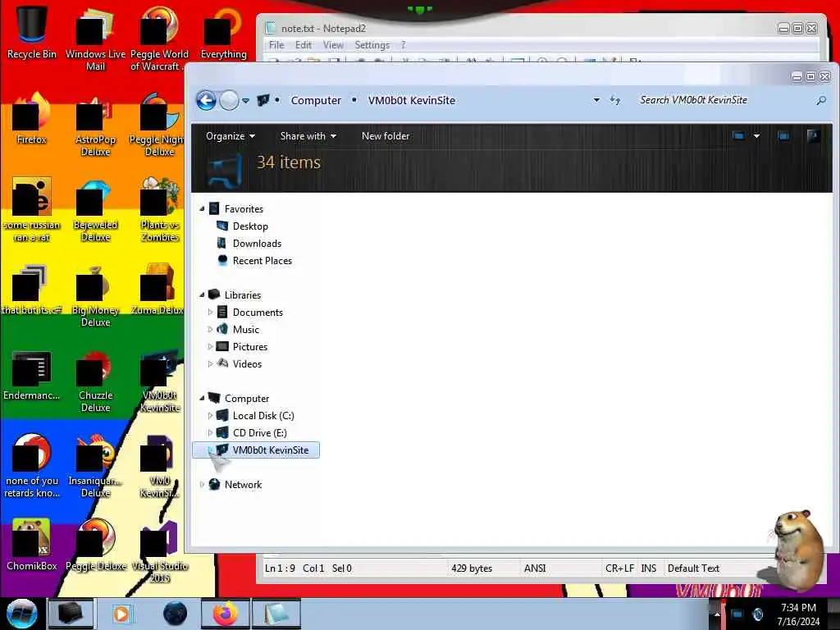
Task: Select Downloads under Favorites
Action: pyautogui.click(x=257, y=243)
